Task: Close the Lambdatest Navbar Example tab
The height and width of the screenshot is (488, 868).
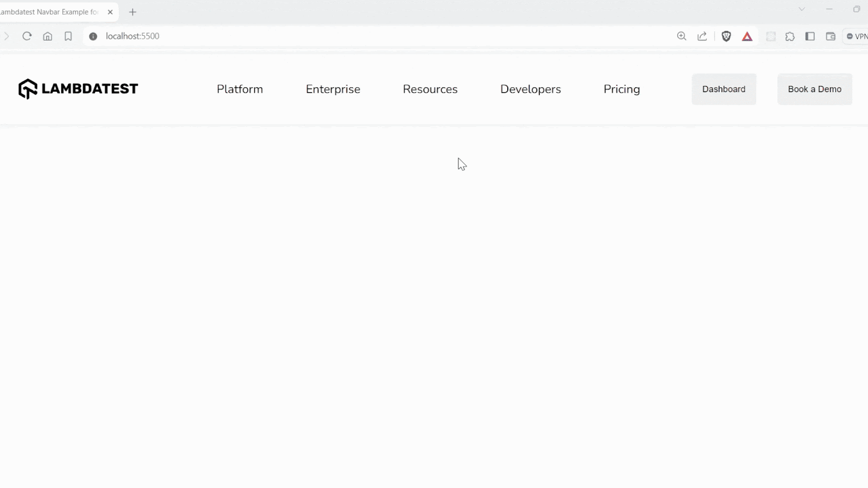Action: pos(110,12)
